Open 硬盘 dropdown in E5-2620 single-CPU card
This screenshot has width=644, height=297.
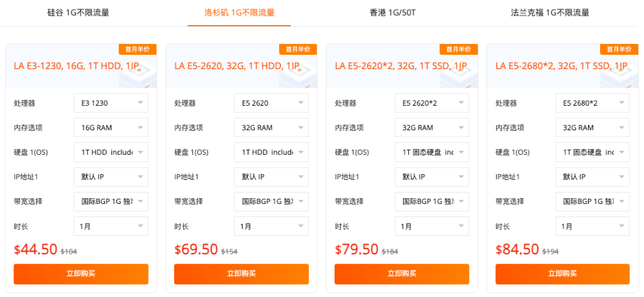click(271, 152)
